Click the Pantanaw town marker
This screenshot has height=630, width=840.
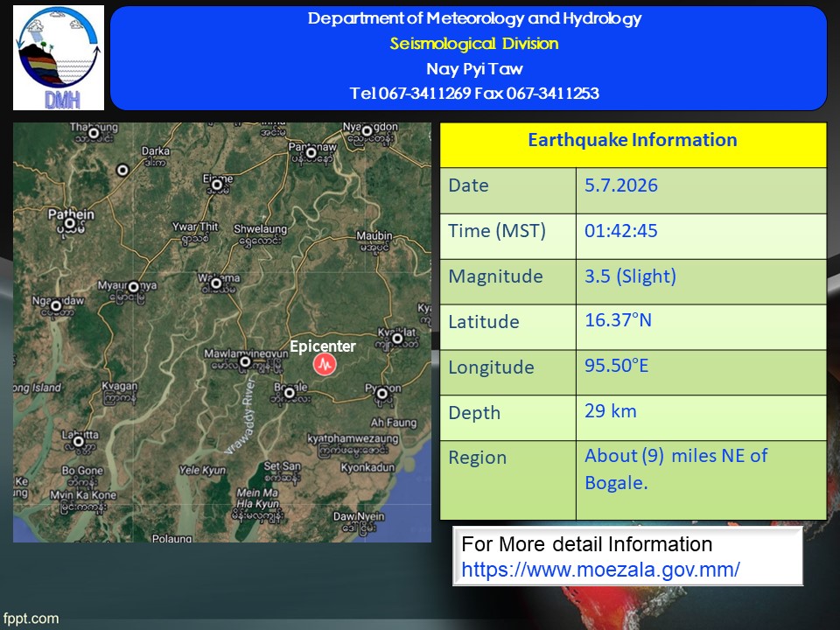click(x=311, y=153)
